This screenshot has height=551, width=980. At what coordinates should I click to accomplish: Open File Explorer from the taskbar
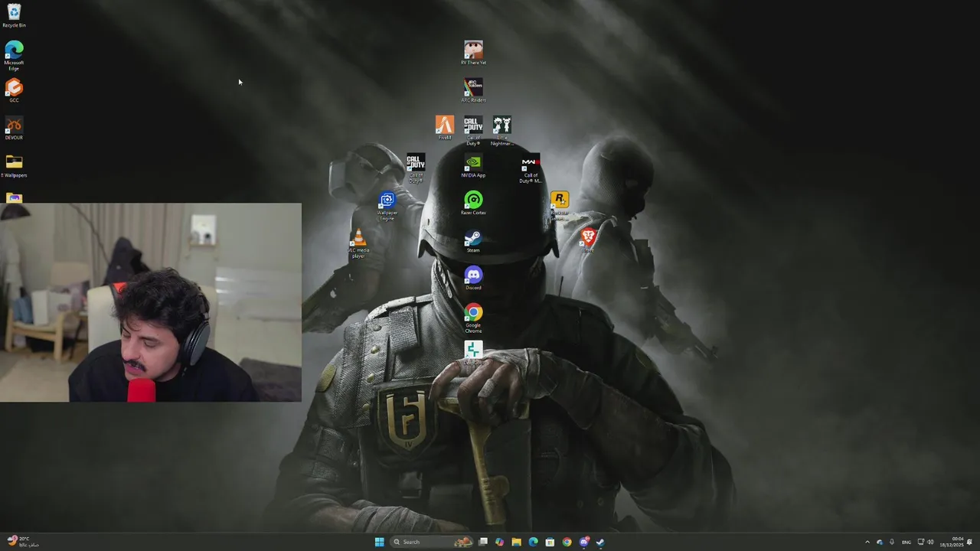click(x=516, y=542)
